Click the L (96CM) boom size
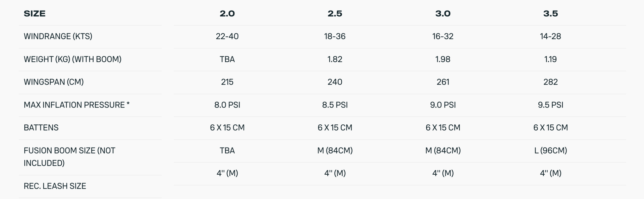 tap(550, 151)
